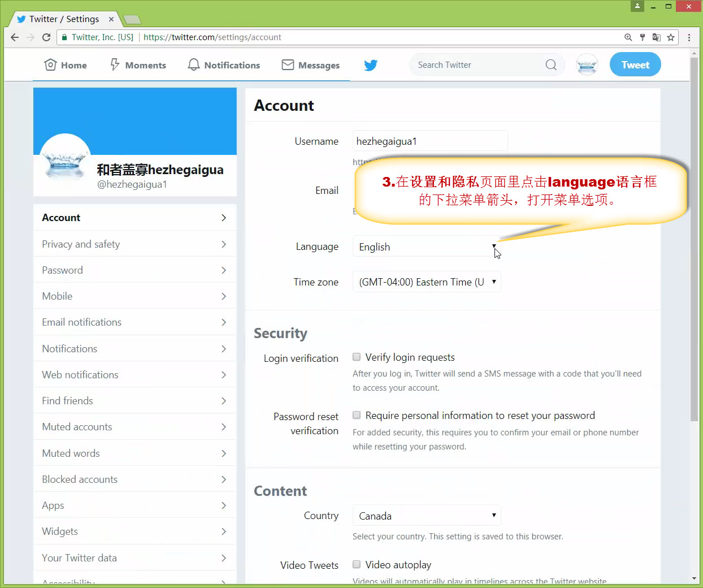Open the Chrome three-dot menu
This screenshot has width=703, height=588.
coord(689,37)
